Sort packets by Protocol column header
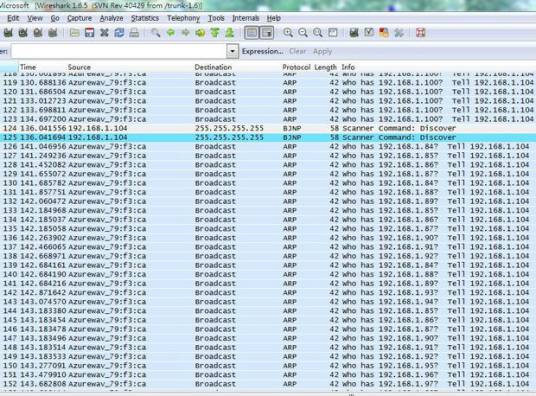This screenshot has height=396, width=536. pos(296,67)
